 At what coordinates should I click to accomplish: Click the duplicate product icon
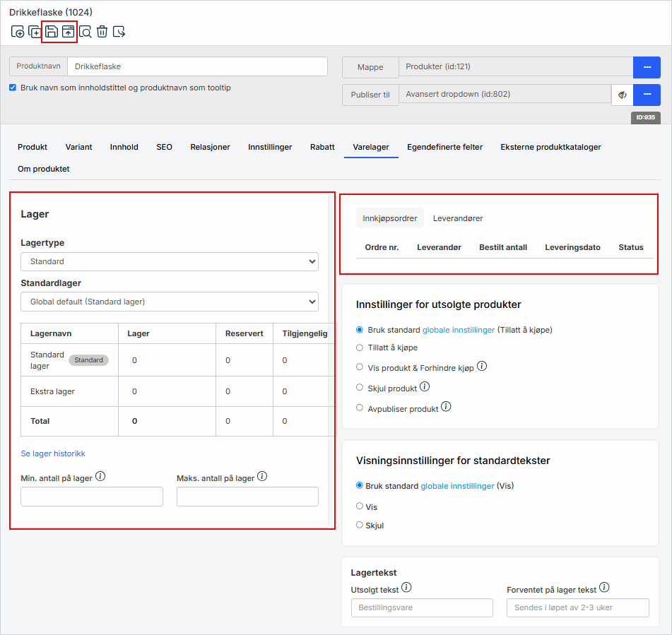tap(35, 31)
